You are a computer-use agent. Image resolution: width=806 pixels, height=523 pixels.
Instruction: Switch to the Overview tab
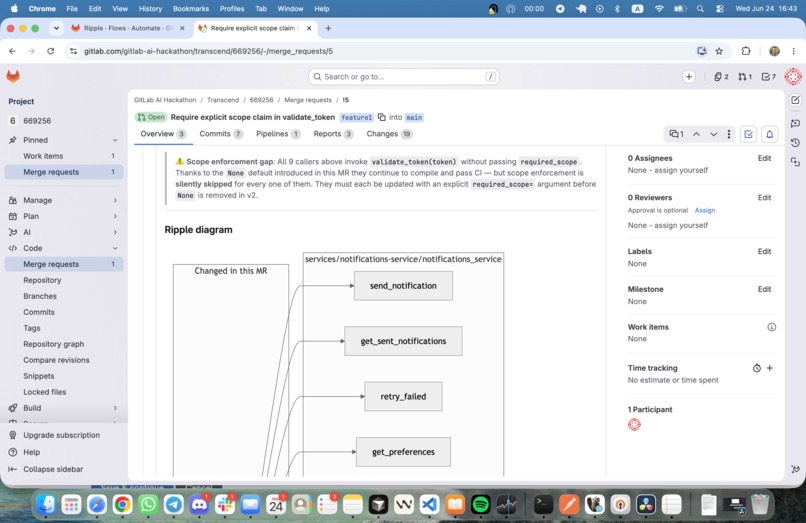(163, 134)
